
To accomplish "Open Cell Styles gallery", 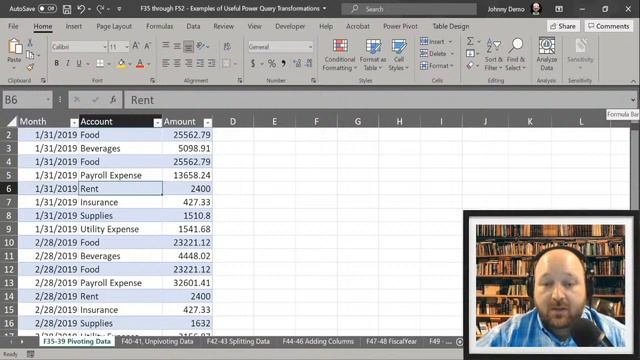I will pyautogui.click(x=398, y=55).
